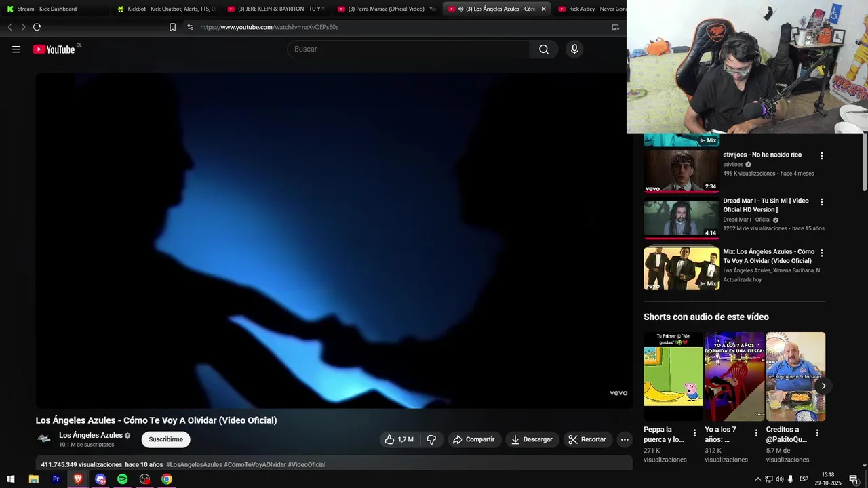Open options menu for Mix Los Ángeles Azules
868x488 pixels.
coord(822,253)
